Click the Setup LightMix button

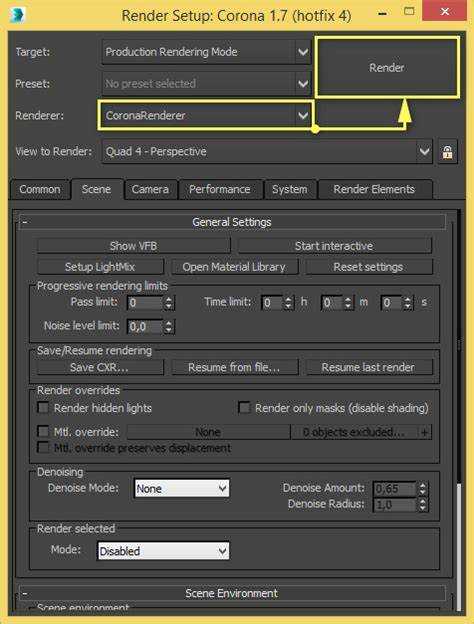tap(100, 267)
